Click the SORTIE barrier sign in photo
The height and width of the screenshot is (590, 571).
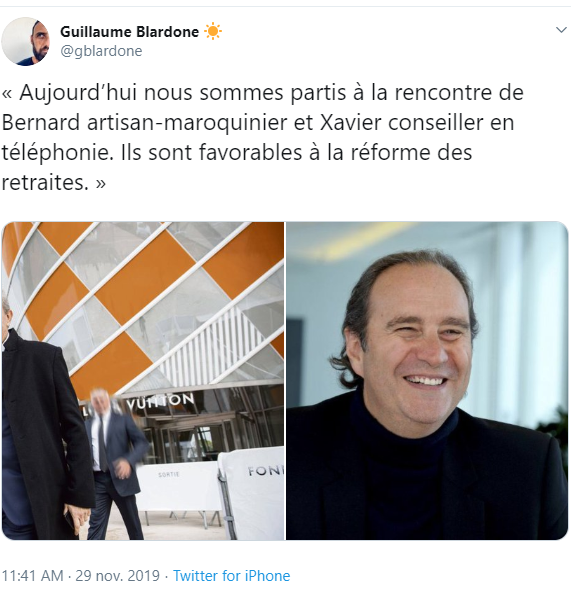point(169,475)
